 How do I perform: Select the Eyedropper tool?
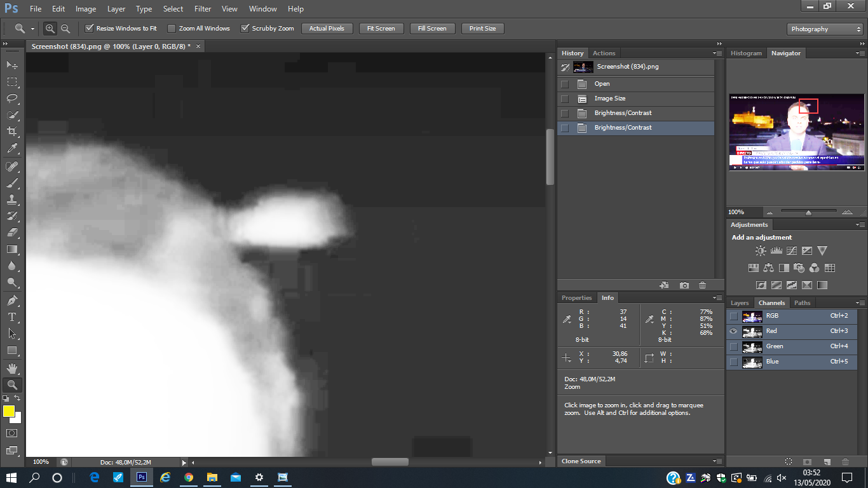(x=12, y=149)
